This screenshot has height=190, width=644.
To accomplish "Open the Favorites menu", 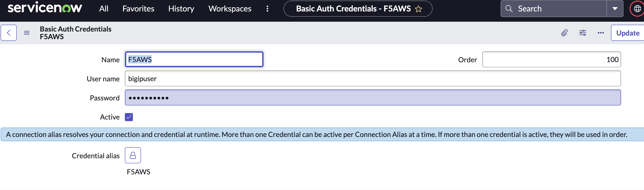I will (138, 9).
